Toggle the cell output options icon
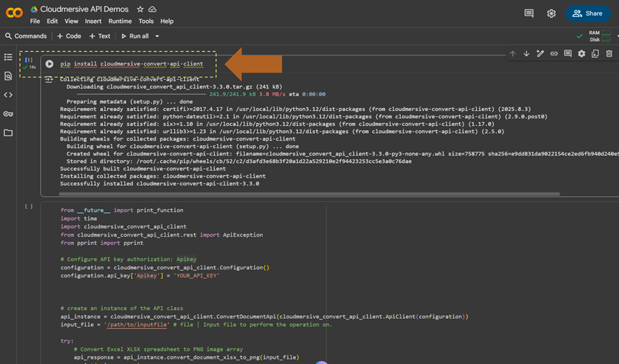The image size is (619, 364). pos(49,79)
